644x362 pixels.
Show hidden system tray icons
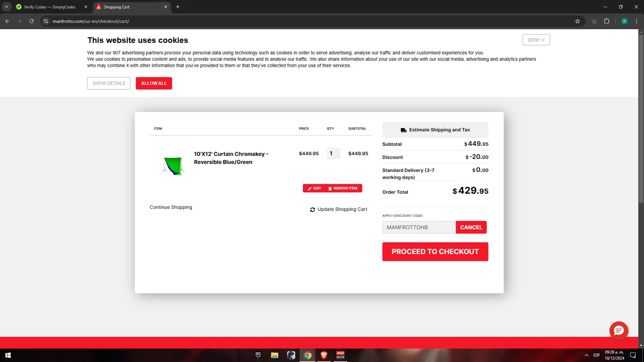[586, 355]
